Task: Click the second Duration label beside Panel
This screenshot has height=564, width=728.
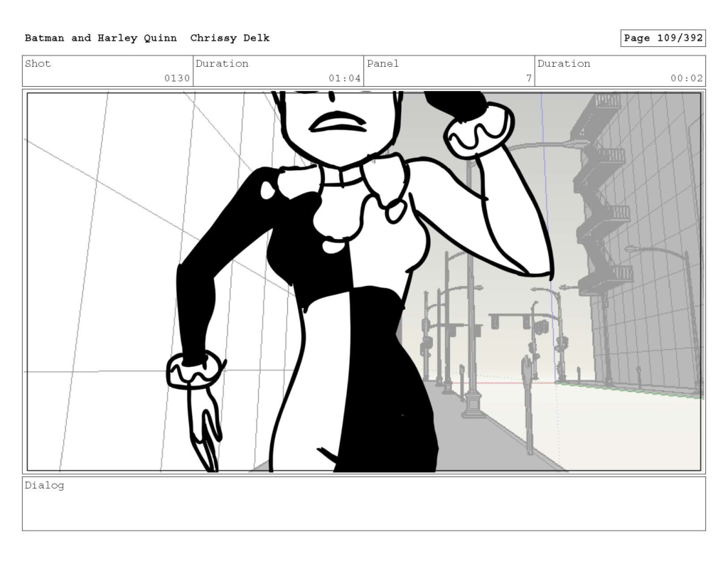Action: (564, 63)
